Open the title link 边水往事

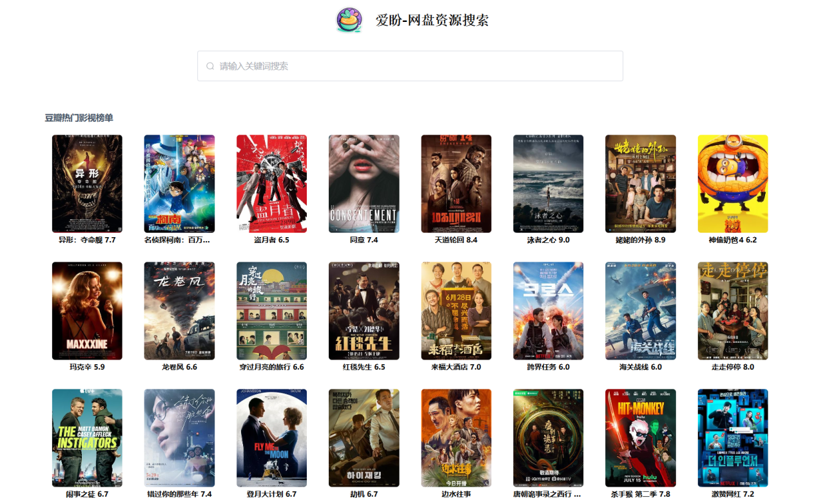coord(456,494)
